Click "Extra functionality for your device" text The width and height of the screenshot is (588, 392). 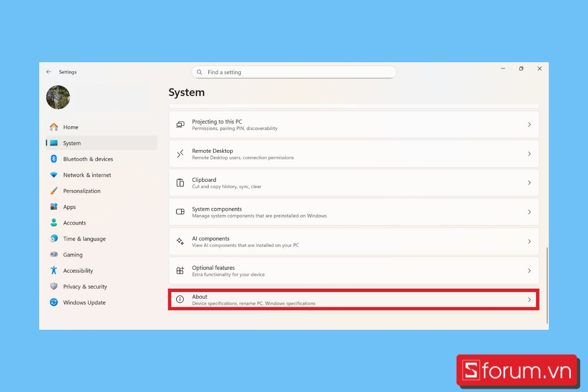pyautogui.click(x=228, y=274)
